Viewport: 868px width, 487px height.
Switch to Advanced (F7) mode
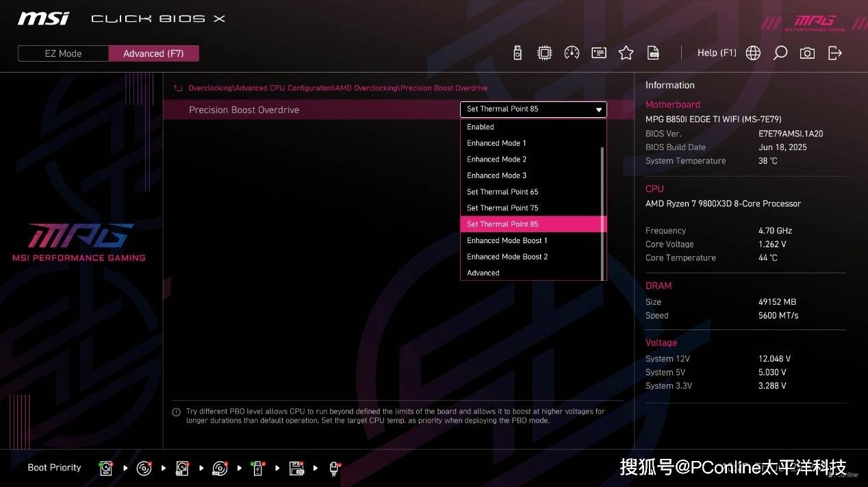point(153,53)
